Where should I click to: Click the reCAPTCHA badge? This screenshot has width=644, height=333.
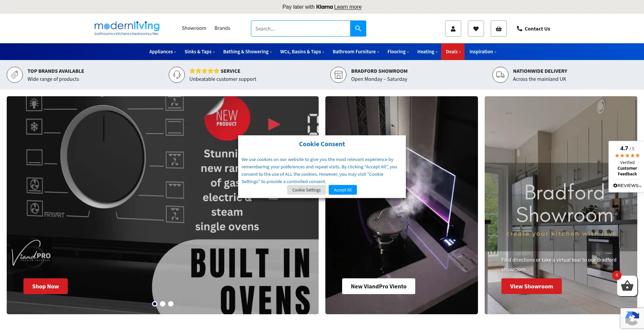(632, 318)
